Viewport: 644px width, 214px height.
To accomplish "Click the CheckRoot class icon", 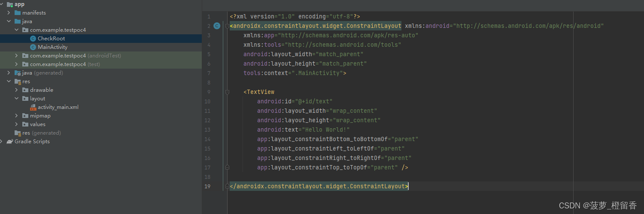I will point(33,39).
